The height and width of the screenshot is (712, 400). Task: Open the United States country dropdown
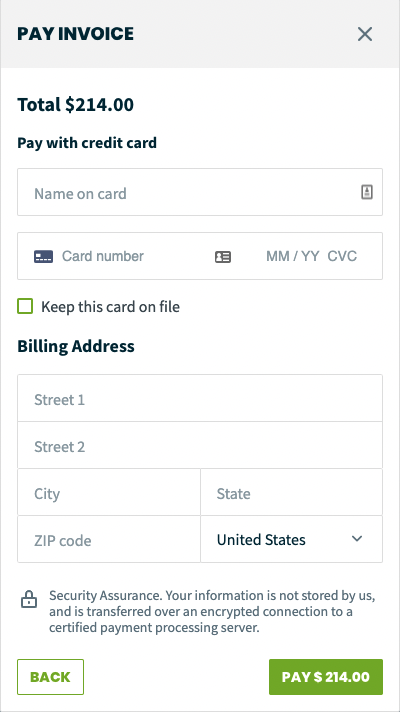[x=291, y=539]
